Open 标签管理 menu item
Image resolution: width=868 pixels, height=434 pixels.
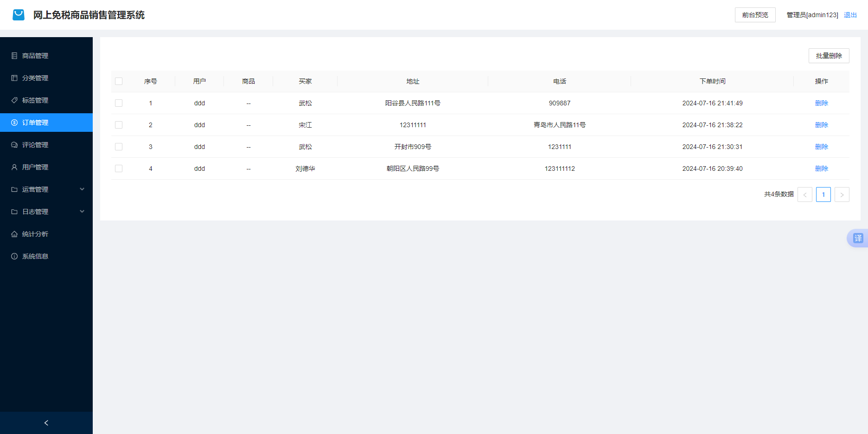coord(46,100)
